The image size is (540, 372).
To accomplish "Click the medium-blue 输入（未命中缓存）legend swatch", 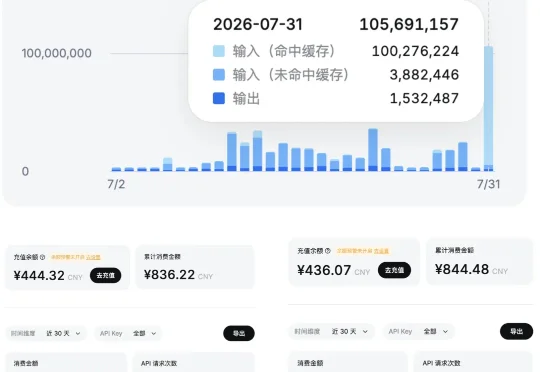I will click(219, 75).
